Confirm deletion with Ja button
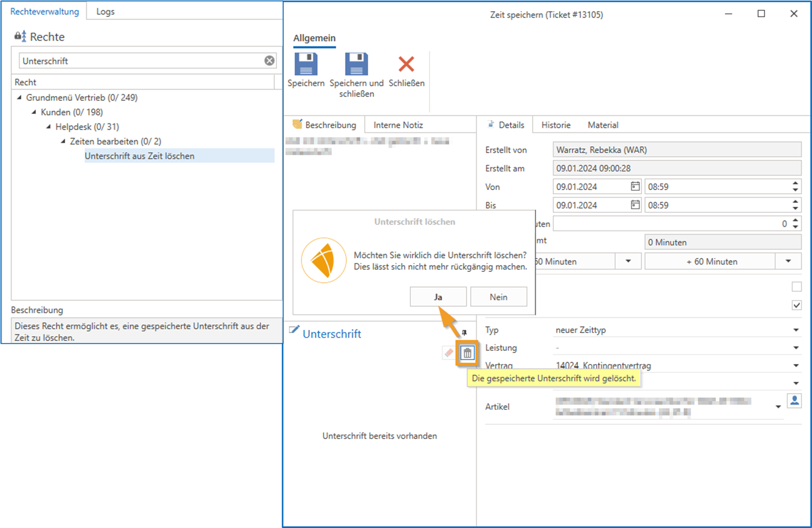Viewport: 812px width, 528px height. pyautogui.click(x=438, y=297)
